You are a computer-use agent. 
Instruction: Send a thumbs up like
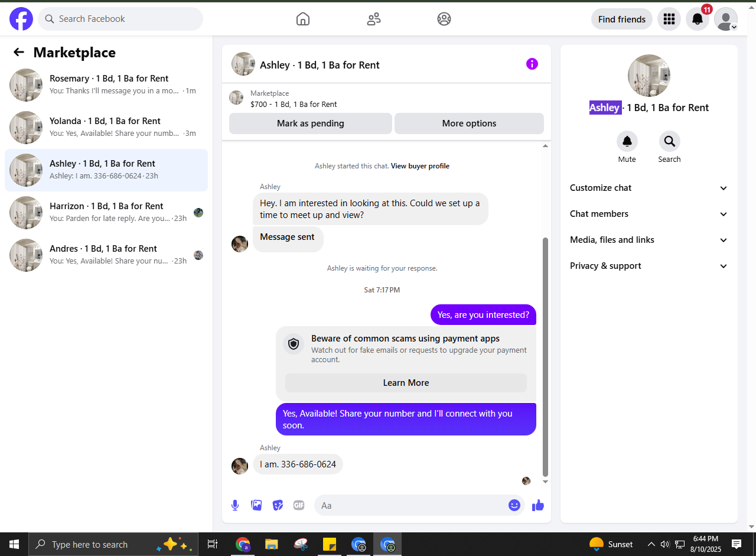538,505
